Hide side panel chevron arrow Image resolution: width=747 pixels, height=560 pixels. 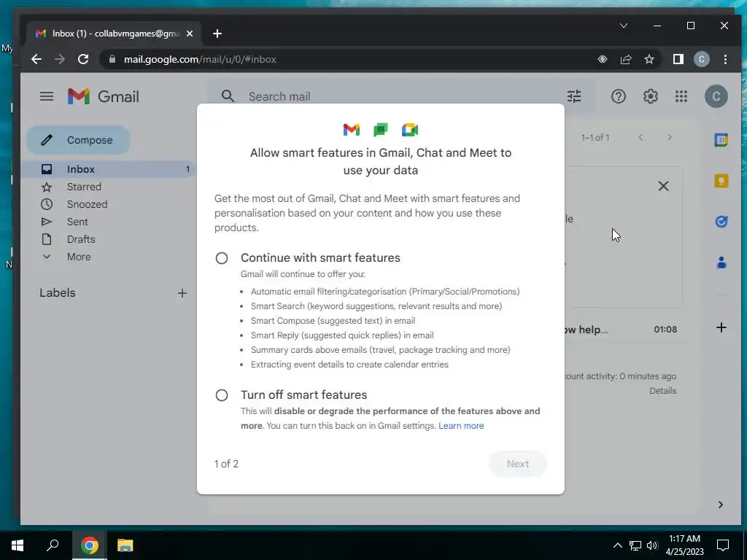pos(720,505)
